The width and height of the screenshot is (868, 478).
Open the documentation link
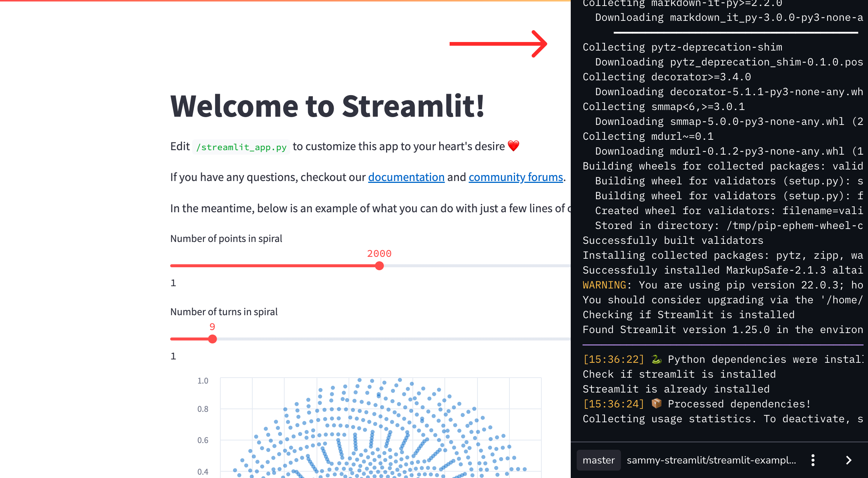point(406,177)
